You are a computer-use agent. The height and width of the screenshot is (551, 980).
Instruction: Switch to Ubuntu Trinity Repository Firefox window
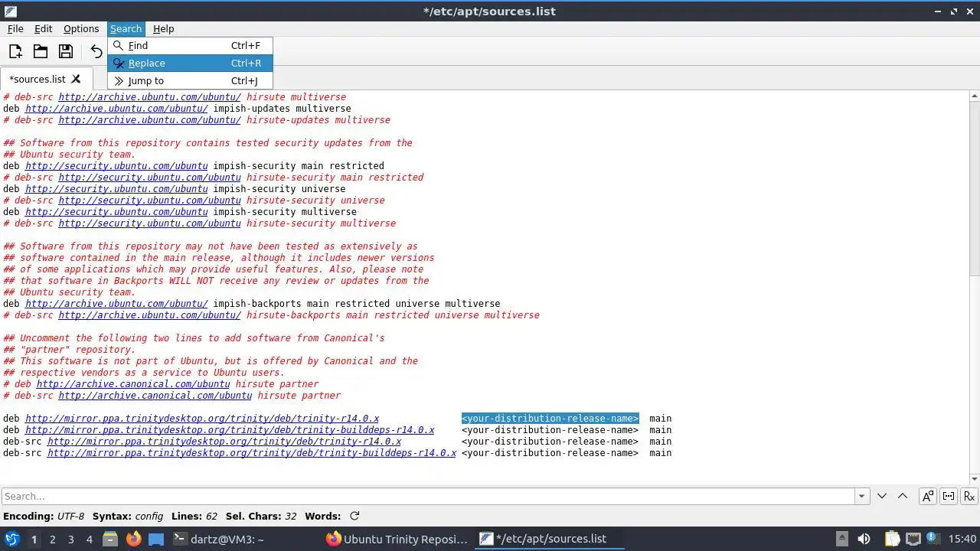(397, 539)
